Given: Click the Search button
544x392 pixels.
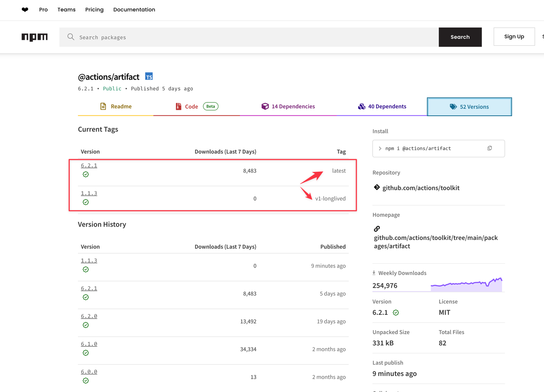Looking at the screenshot, I should tap(460, 37).
